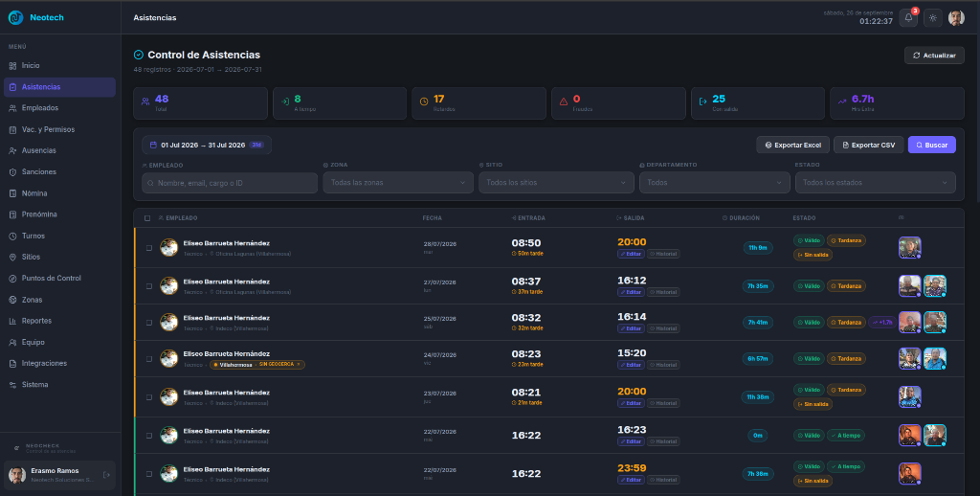This screenshot has height=496, width=980.
Task: Click Exportar Excel
Action: (792, 146)
